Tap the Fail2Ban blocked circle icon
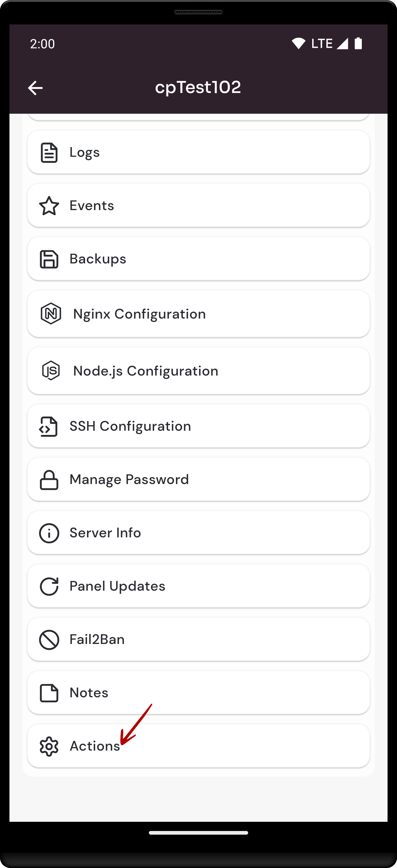The image size is (397, 868). tap(49, 640)
